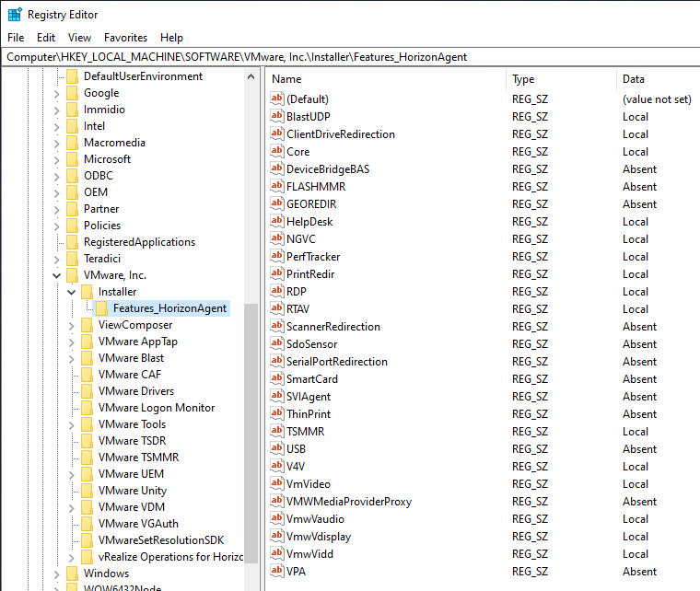Click the VMware Tools folder icon
This screenshot has height=591, width=700.
(x=87, y=424)
